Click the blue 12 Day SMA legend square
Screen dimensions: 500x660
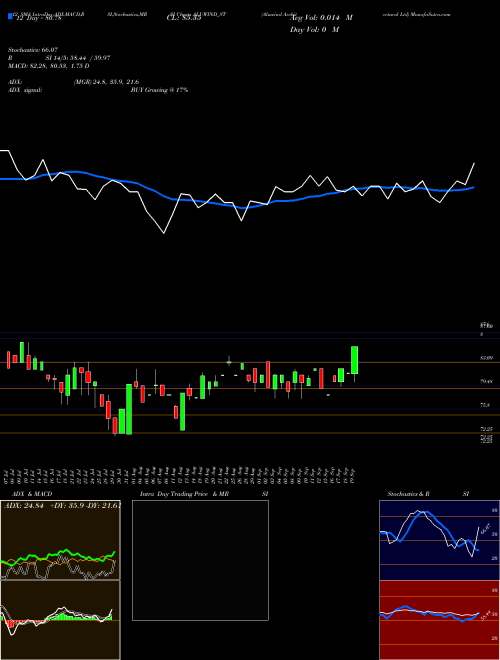[x=10, y=17]
